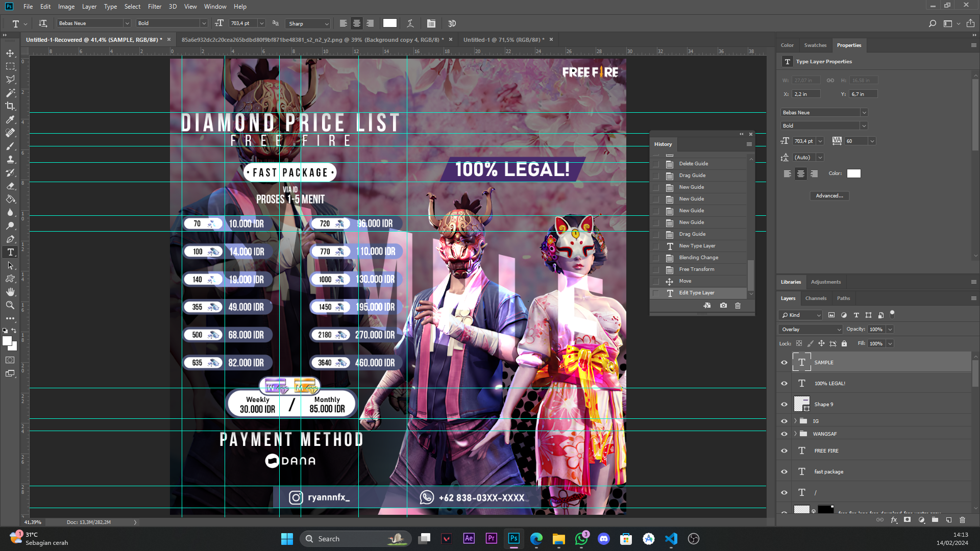980x551 pixels.
Task: Select the Crop tool
Action: [10, 106]
